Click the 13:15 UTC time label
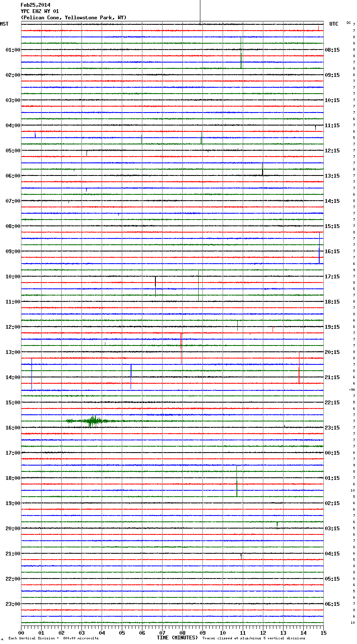Image resolution: width=357 pixels, height=644 pixels. point(332,176)
